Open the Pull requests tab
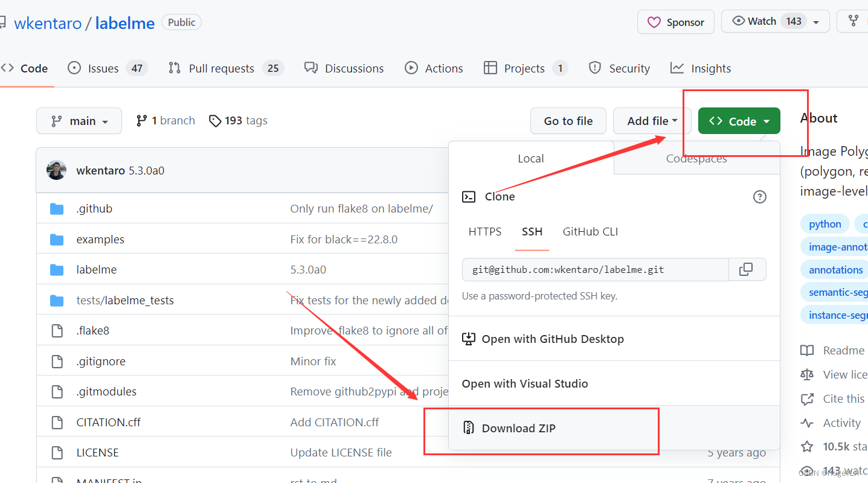 [226, 68]
